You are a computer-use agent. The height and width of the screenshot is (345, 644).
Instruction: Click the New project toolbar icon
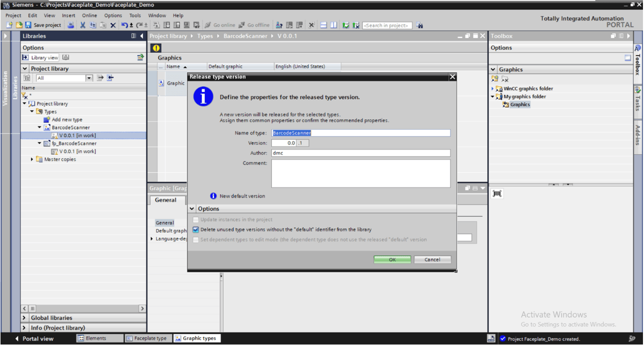click(9, 25)
